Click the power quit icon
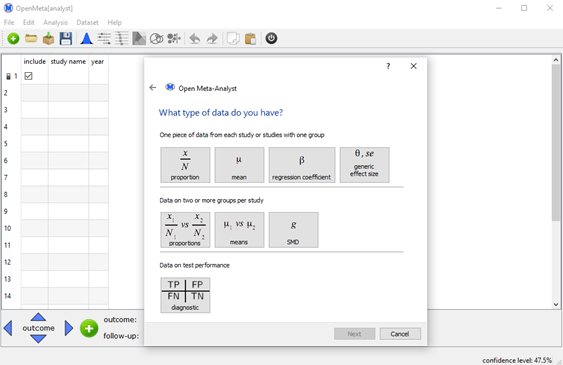The width and height of the screenshot is (563, 365). 271,38
